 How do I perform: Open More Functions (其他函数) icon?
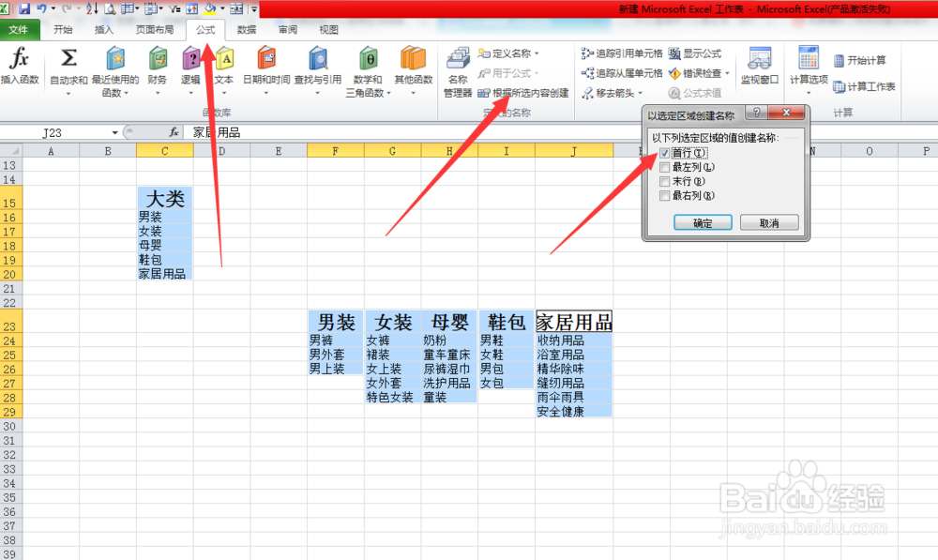click(x=414, y=60)
